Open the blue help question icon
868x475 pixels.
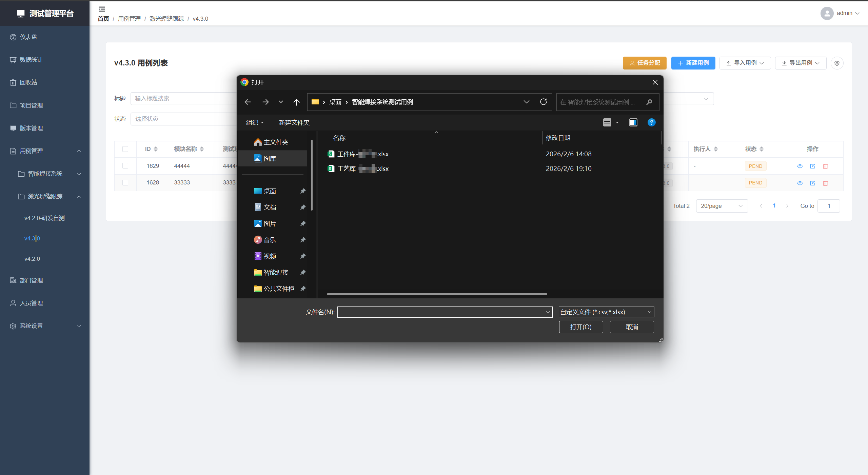(x=651, y=122)
